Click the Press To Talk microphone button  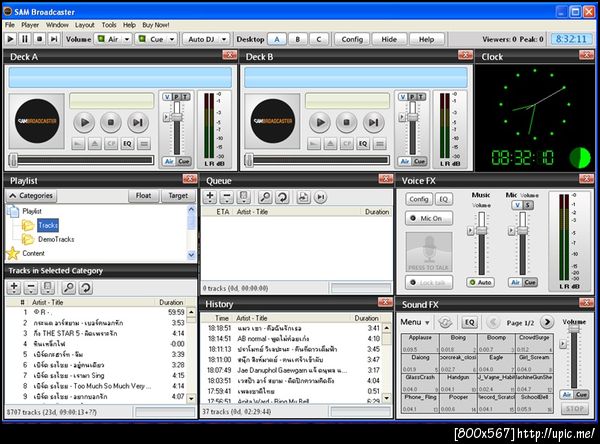429,252
